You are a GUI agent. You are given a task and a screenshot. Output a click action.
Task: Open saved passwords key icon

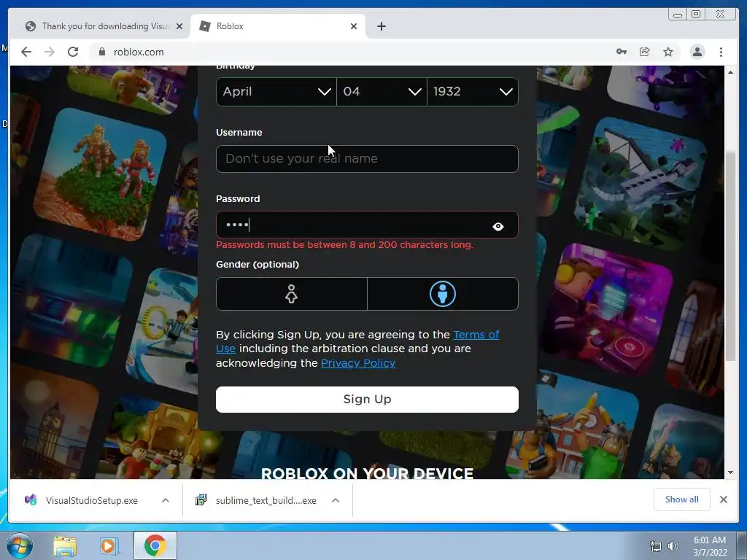pos(622,52)
